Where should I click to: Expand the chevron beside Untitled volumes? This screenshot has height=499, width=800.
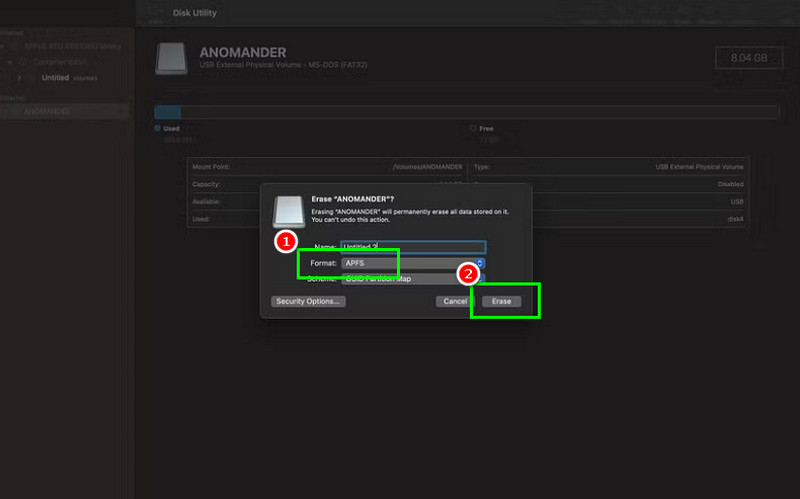(19, 78)
